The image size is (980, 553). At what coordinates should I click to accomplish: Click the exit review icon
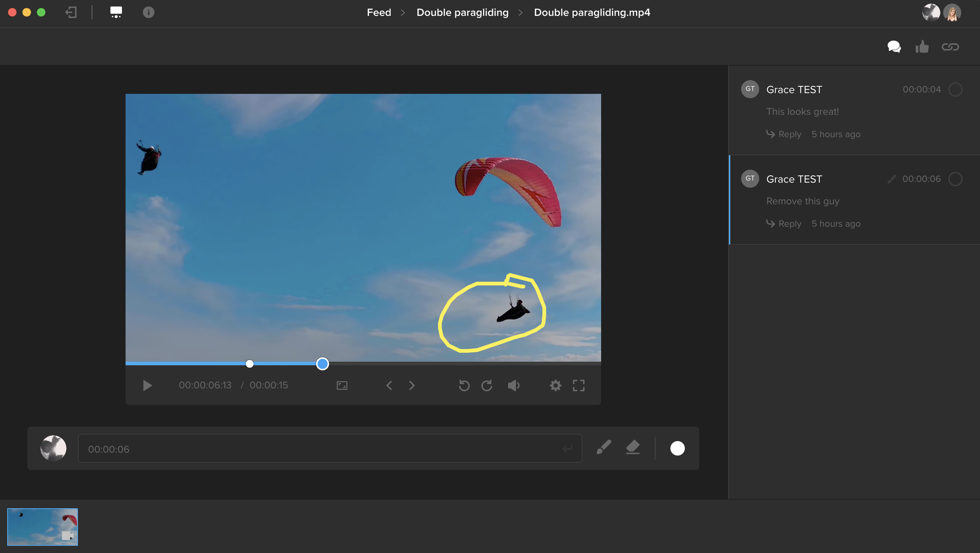click(71, 13)
